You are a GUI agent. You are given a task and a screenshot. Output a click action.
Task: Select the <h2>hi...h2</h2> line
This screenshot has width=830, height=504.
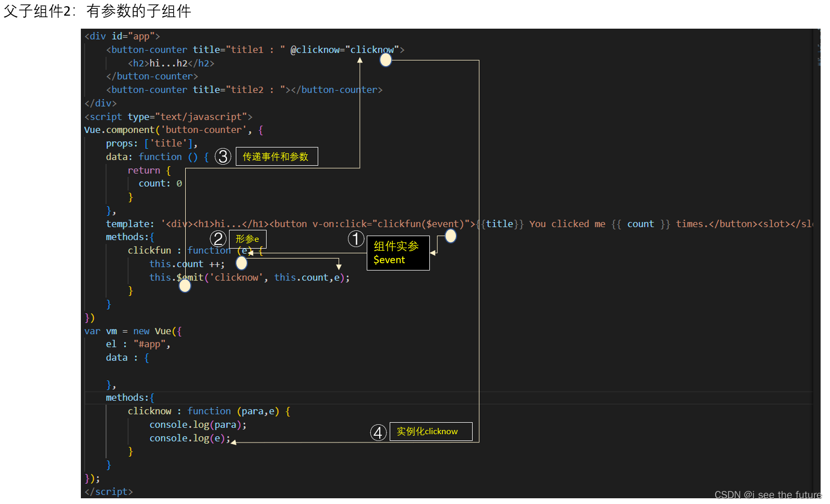tap(171, 63)
